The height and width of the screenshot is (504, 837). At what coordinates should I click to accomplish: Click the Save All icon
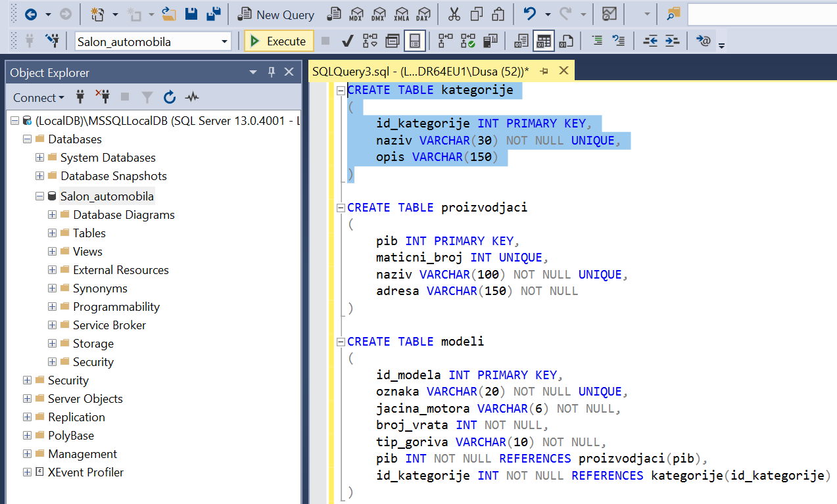[213, 14]
